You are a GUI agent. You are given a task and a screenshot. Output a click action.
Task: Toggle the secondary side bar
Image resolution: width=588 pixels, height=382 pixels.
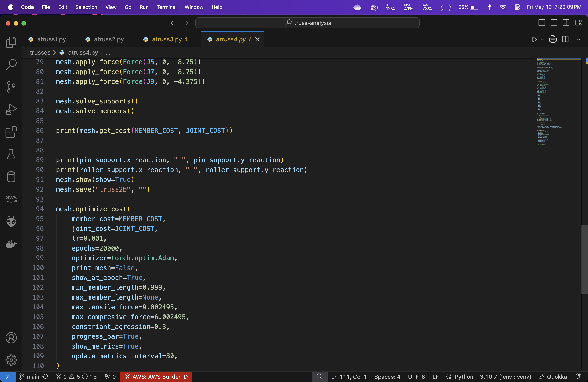[566, 23]
